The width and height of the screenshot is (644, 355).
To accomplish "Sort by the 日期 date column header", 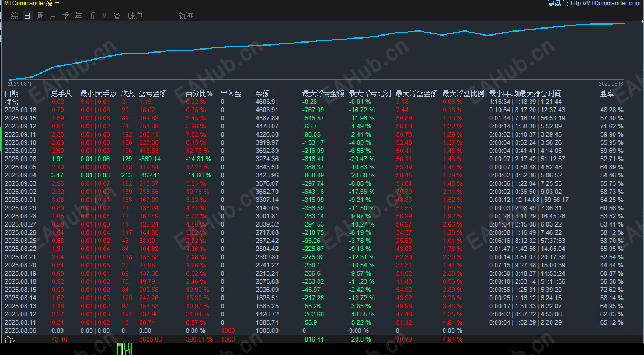I will click(12, 93).
